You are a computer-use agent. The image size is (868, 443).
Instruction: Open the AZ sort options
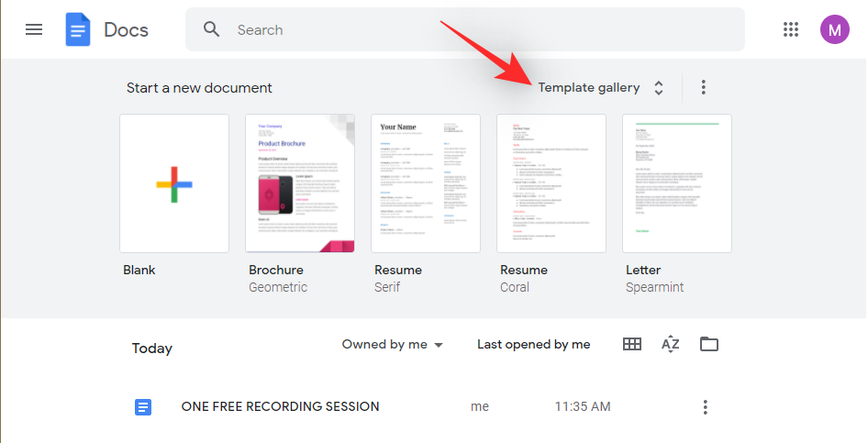click(x=671, y=344)
